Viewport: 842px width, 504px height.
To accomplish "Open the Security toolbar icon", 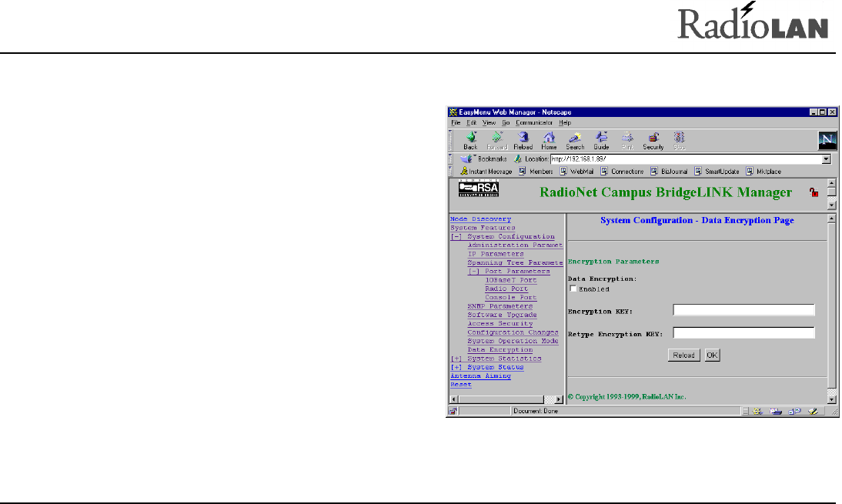I will click(653, 138).
